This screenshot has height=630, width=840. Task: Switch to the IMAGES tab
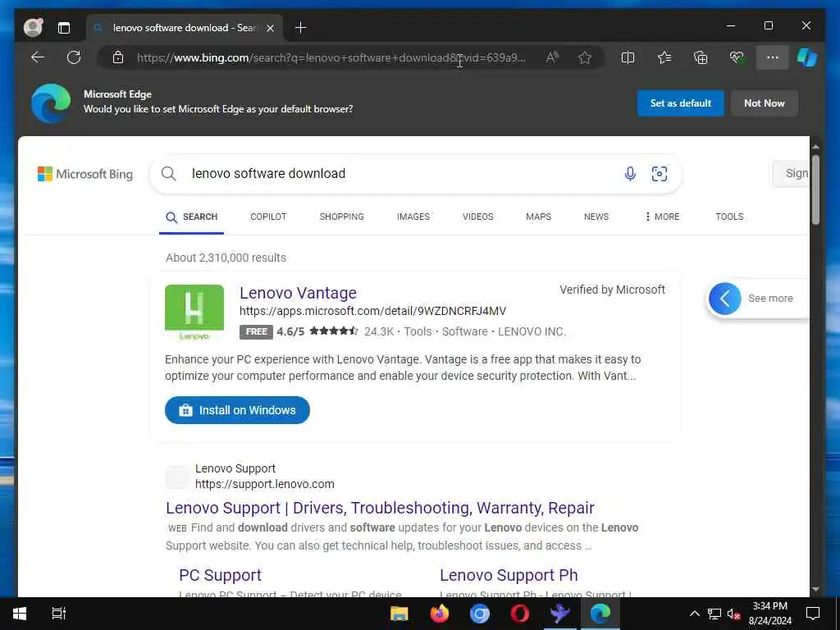[x=413, y=217]
